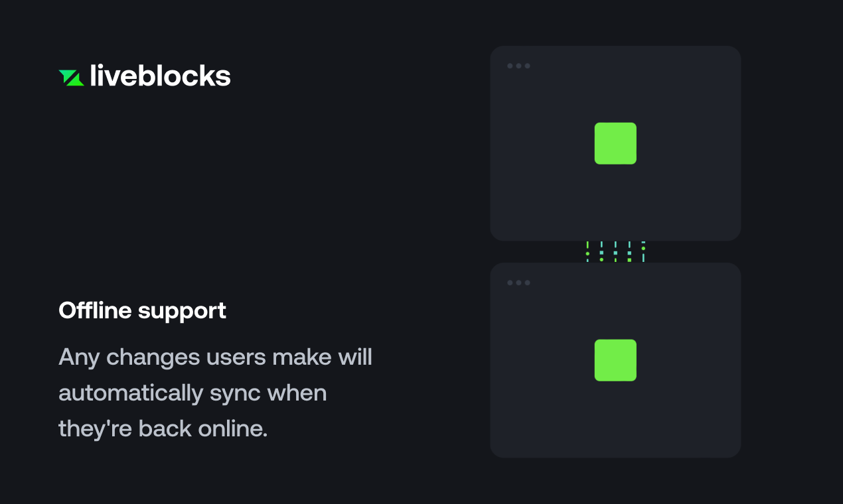The width and height of the screenshot is (843, 504).
Task: Select the green square in bottom window
Action: coord(615,360)
